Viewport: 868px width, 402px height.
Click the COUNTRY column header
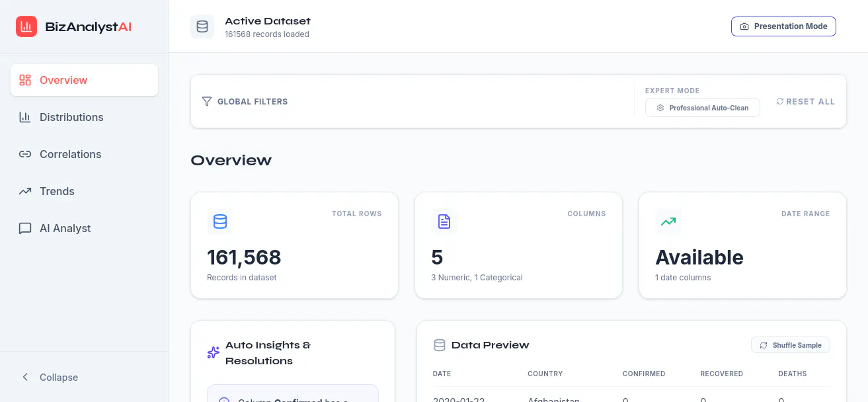[x=545, y=374]
